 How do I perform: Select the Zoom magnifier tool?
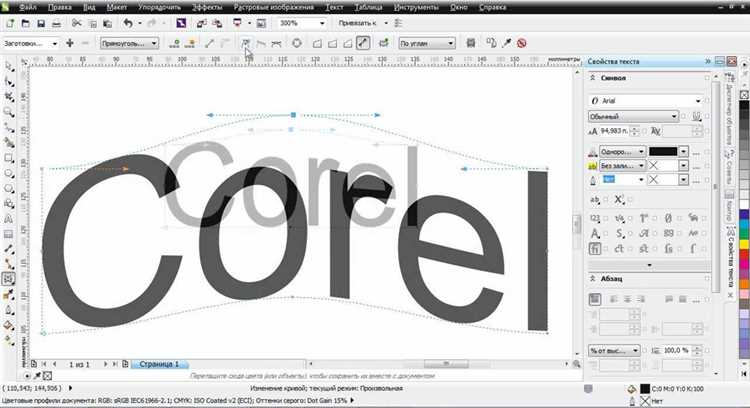pos(9,112)
